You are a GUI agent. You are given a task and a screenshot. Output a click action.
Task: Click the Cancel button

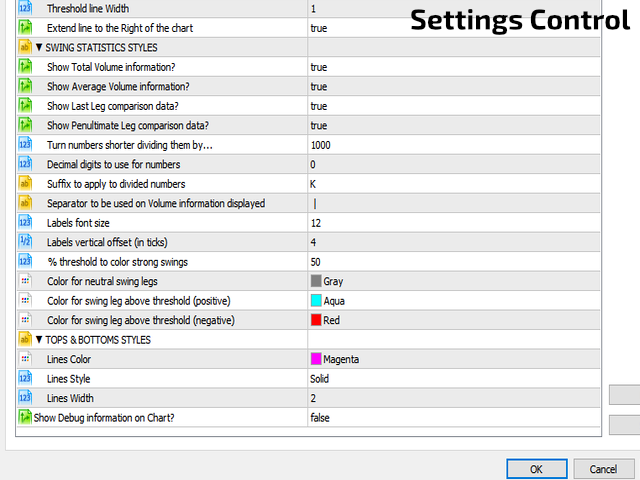(604, 469)
